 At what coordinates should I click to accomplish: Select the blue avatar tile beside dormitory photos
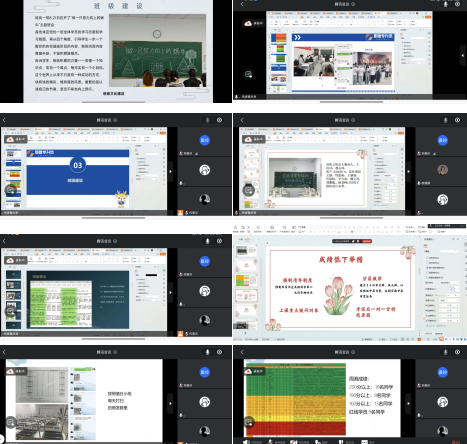pos(204,372)
